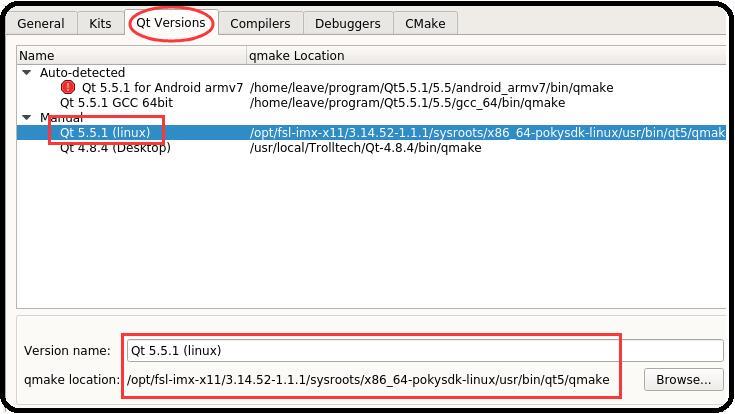Image resolution: width=735 pixels, height=414 pixels.
Task: Click the Auto-detected group label
Action: (82, 73)
